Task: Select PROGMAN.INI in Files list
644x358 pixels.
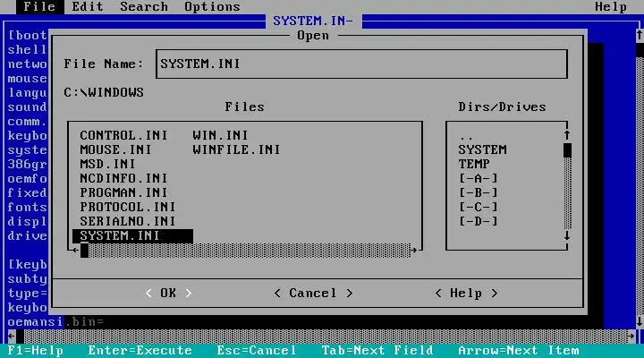Action: click(123, 192)
